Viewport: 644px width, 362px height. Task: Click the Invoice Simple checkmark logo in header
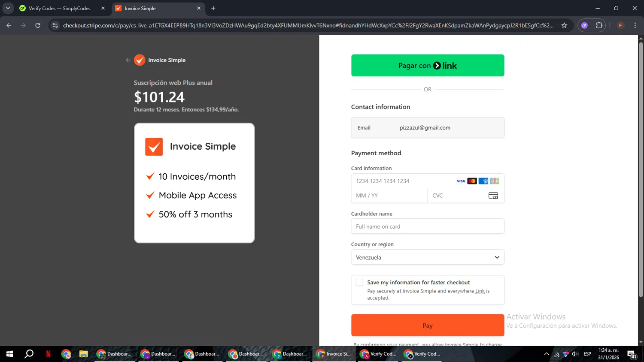pos(140,60)
